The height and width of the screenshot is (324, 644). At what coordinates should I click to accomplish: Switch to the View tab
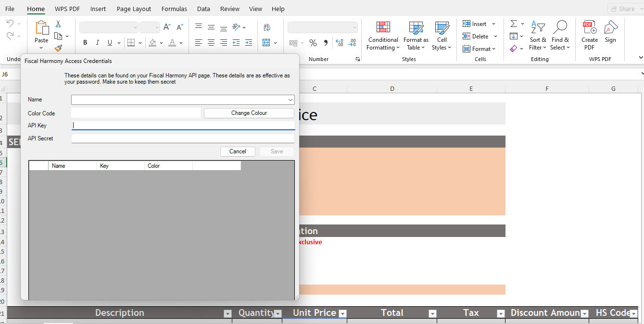[x=255, y=9]
